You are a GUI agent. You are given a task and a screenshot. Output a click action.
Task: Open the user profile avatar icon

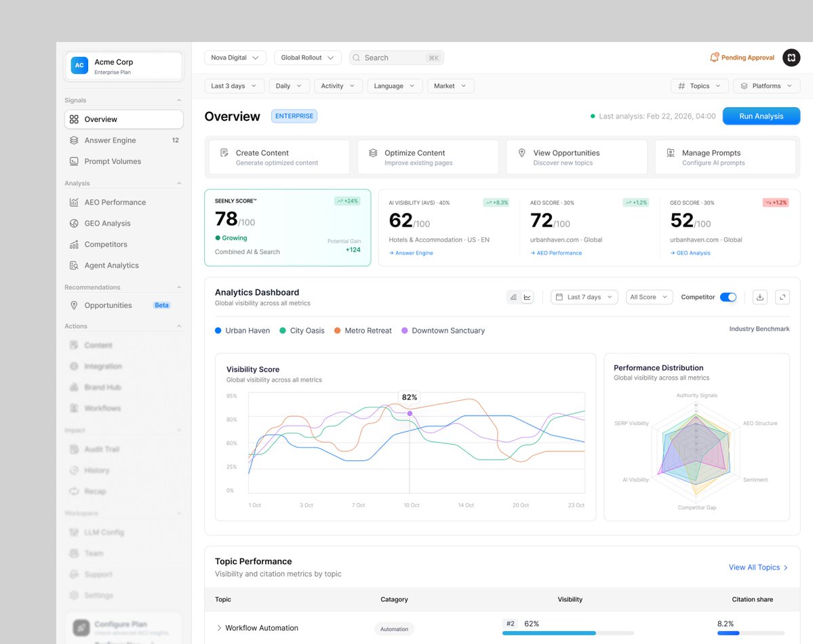coord(791,58)
